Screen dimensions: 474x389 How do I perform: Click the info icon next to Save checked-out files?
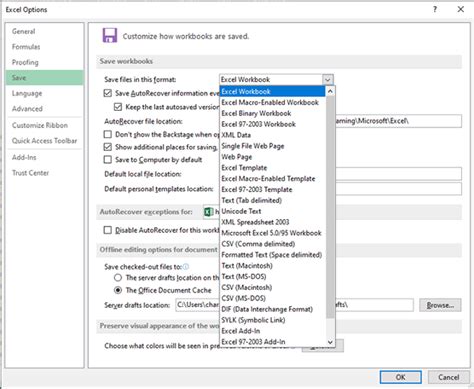186,266
